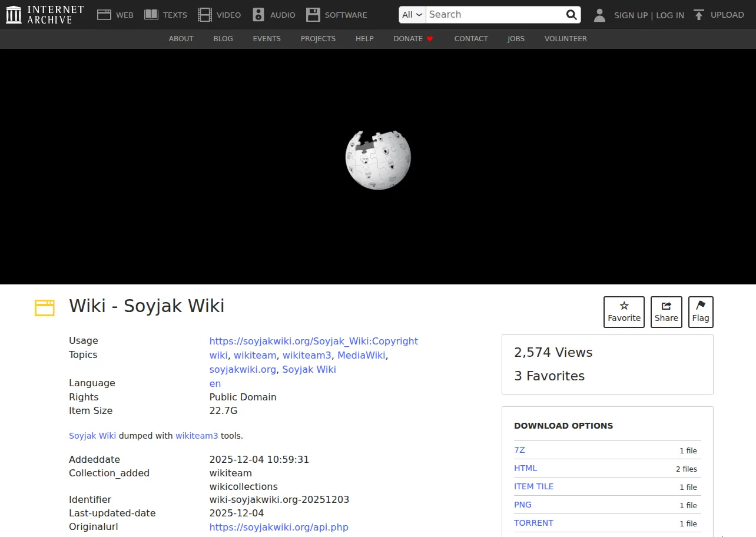Click the 'DOWNLOAD OPTIONS' heading
This screenshot has height=537, width=756.
point(563,426)
